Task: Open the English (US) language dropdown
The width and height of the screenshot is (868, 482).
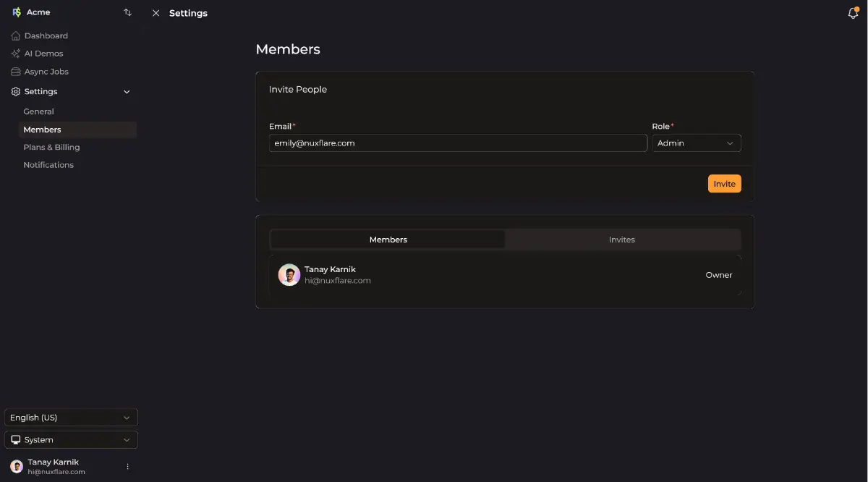Action: point(71,418)
